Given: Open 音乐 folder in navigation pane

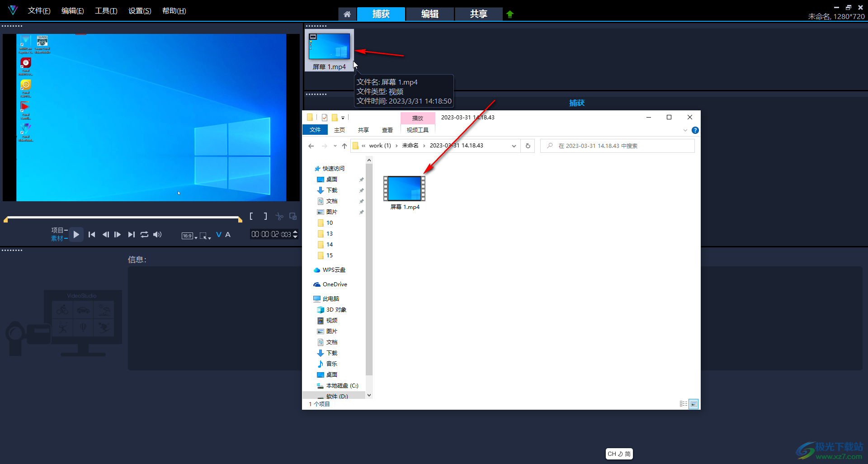Looking at the screenshot, I should [327, 364].
